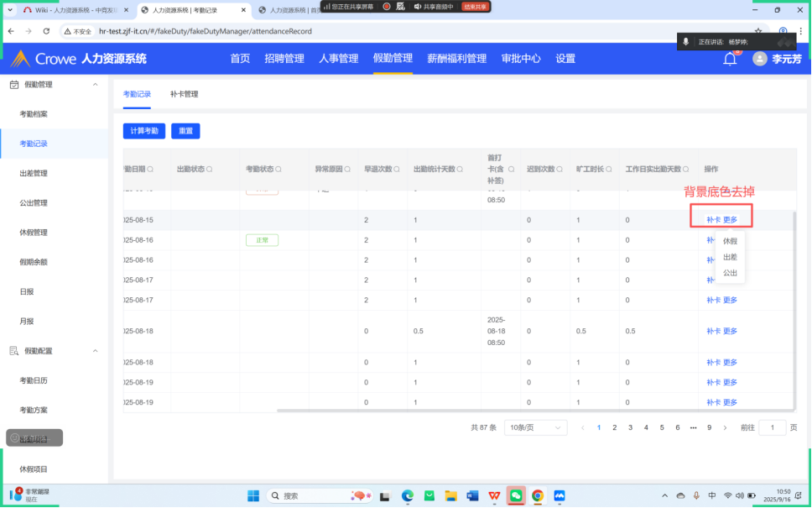812x508 pixels.
Task: Click the 前往 page number input field
Action: pos(773,427)
